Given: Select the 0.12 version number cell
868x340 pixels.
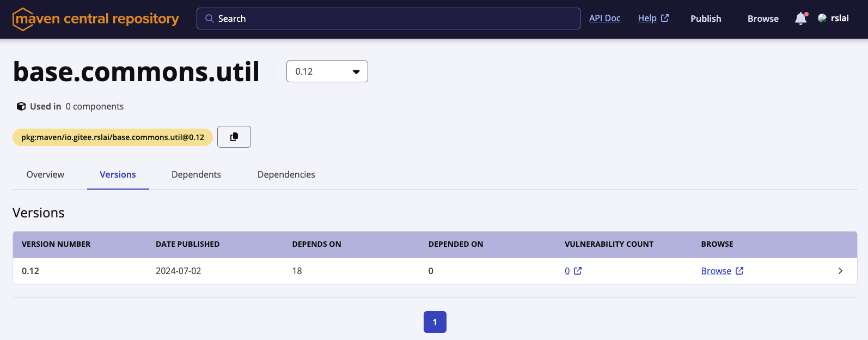Looking at the screenshot, I should pyautogui.click(x=30, y=271).
